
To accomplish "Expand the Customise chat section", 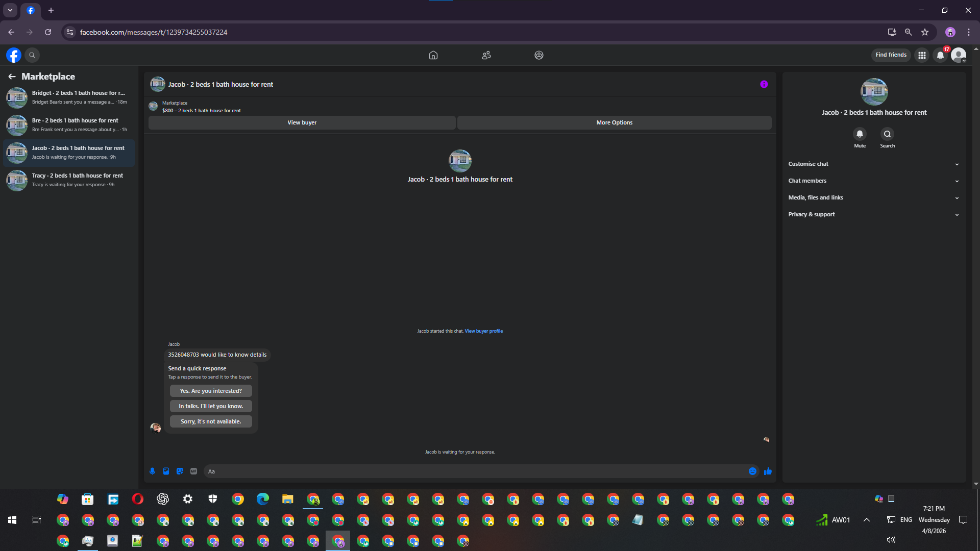I will tap(873, 164).
